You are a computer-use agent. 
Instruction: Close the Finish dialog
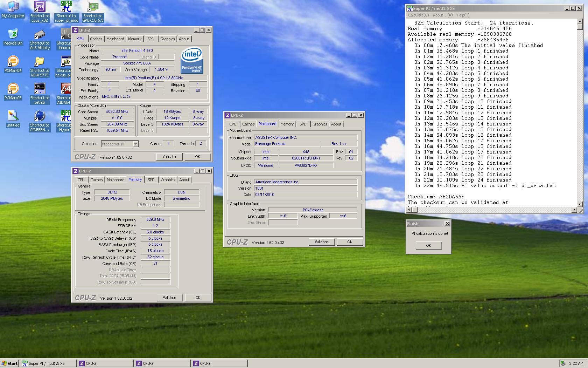[447, 224]
